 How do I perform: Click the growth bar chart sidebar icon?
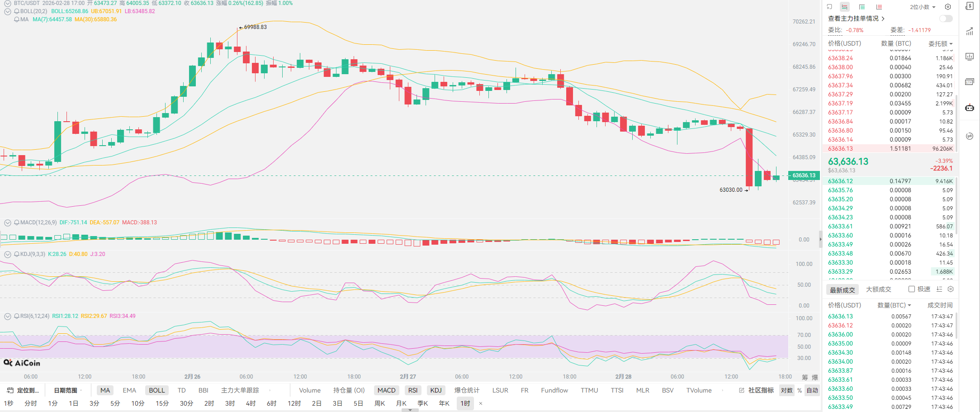pos(969,32)
